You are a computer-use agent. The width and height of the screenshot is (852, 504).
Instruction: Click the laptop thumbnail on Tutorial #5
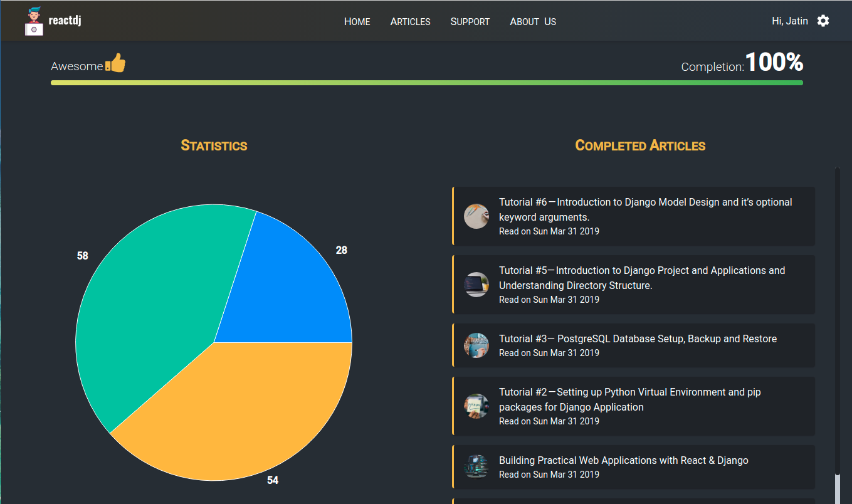pos(476,284)
